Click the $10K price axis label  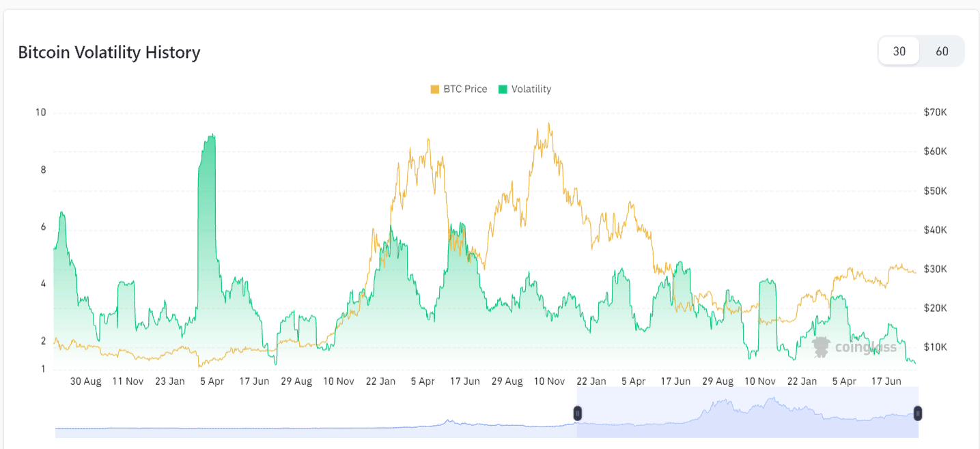935,347
